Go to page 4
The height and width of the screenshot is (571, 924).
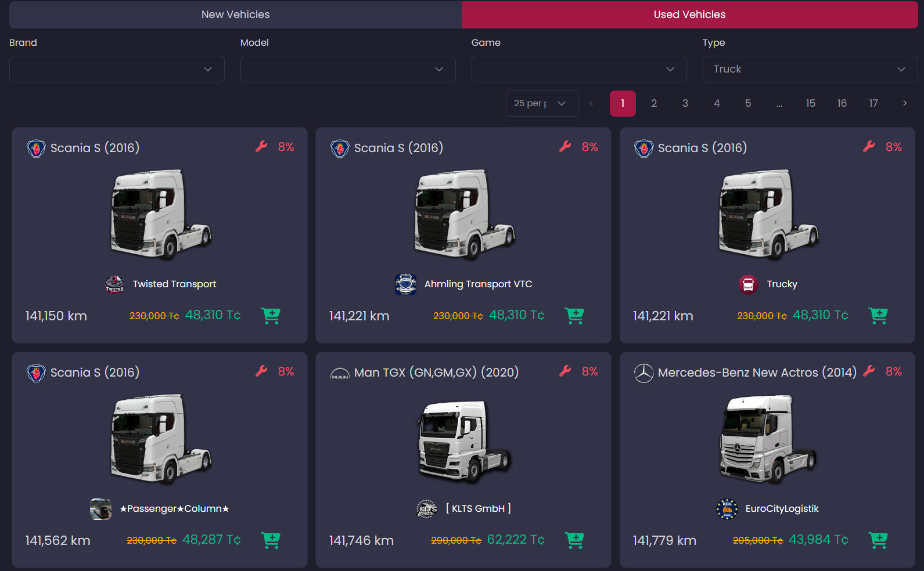coord(717,103)
